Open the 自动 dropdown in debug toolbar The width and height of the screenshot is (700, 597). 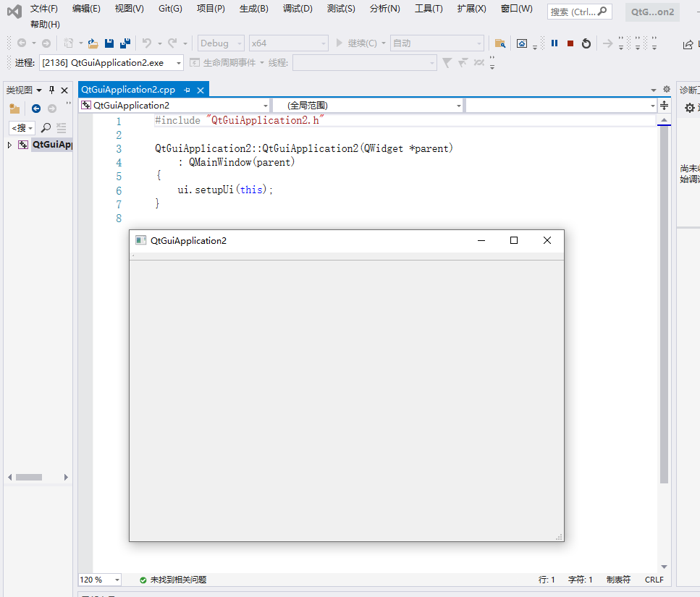point(437,43)
